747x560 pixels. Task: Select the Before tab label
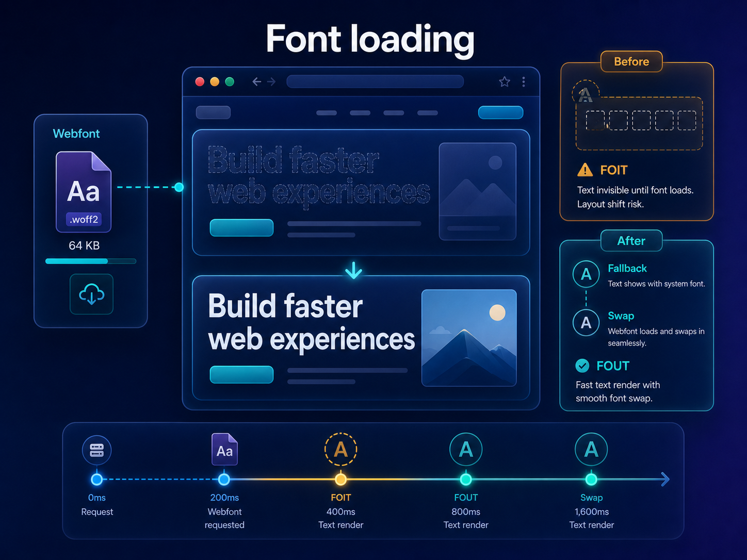(631, 61)
